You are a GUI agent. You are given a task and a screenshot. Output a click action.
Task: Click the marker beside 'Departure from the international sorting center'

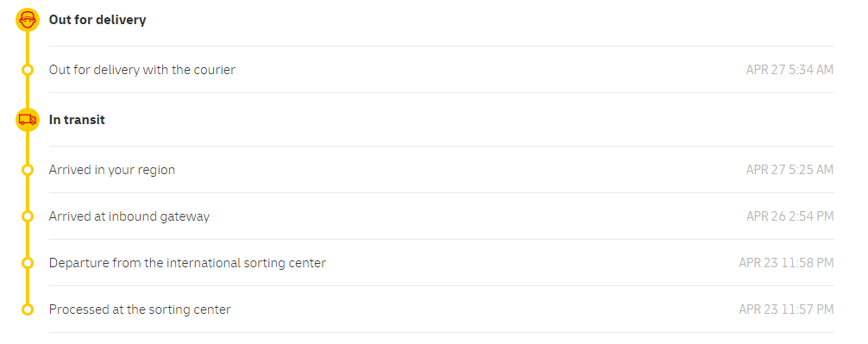[28, 263]
